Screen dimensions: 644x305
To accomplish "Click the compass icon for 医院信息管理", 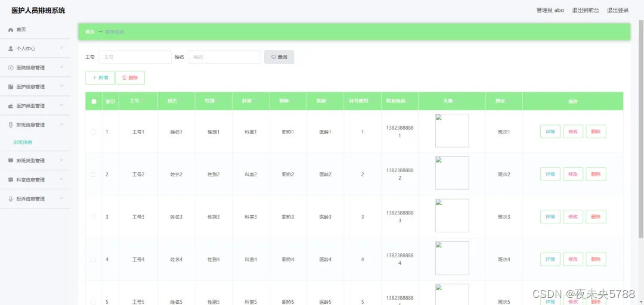I will pyautogui.click(x=11, y=68).
